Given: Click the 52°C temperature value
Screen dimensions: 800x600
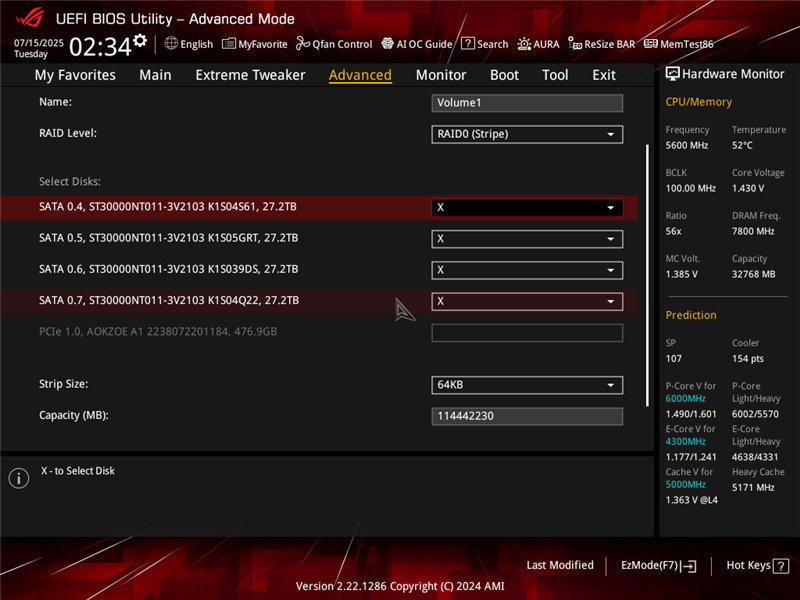Looking at the screenshot, I should [x=742, y=145].
